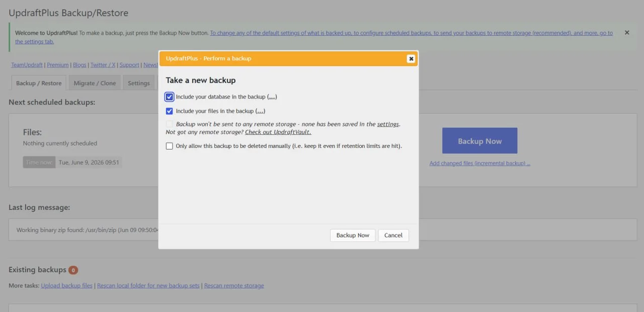The height and width of the screenshot is (312, 644).
Task: Click the Next scheduled backups heading
Action: click(x=52, y=102)
